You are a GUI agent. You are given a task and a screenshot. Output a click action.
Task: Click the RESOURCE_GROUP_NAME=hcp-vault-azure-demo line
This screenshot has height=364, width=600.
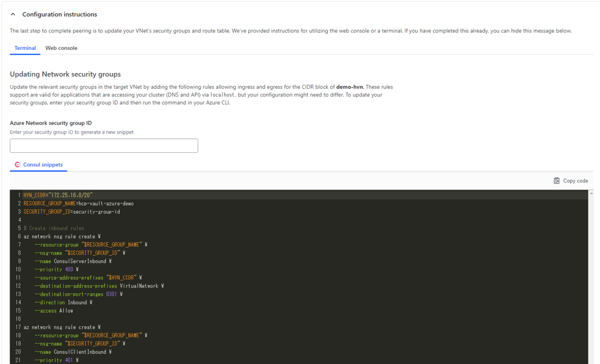pyautogui.click(x=78, y=204)
